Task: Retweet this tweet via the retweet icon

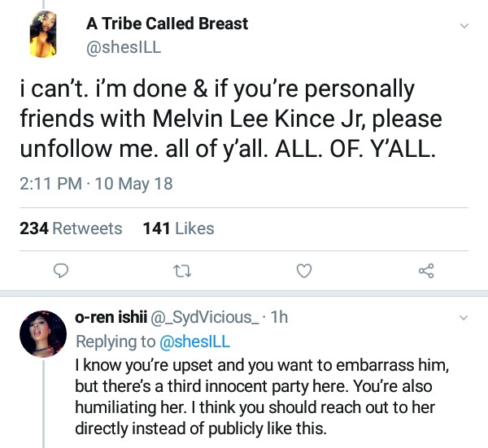Action: [181, 270]
